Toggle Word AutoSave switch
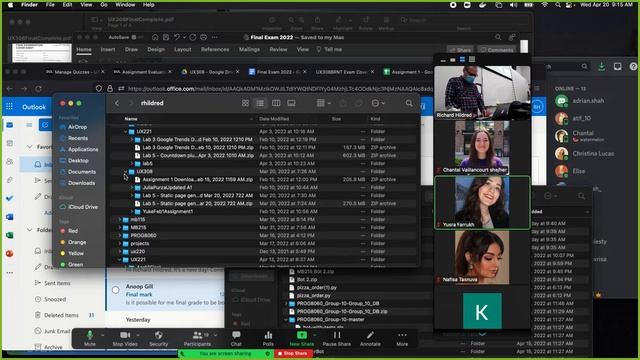The width and height of the screenshot is (640, 360). tap(138, 38)
